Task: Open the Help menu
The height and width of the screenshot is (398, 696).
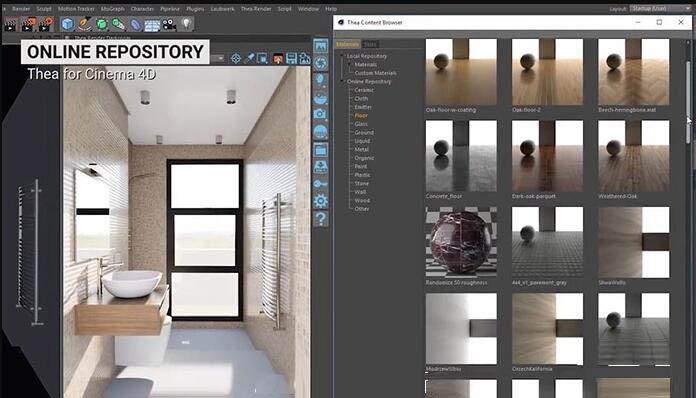Action: tap(331, 8)
